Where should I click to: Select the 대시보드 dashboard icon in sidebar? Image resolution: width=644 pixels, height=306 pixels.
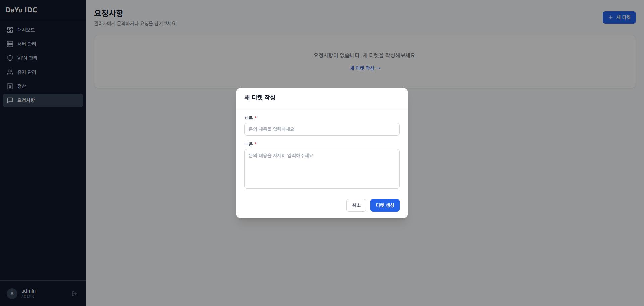click(10, 30)
